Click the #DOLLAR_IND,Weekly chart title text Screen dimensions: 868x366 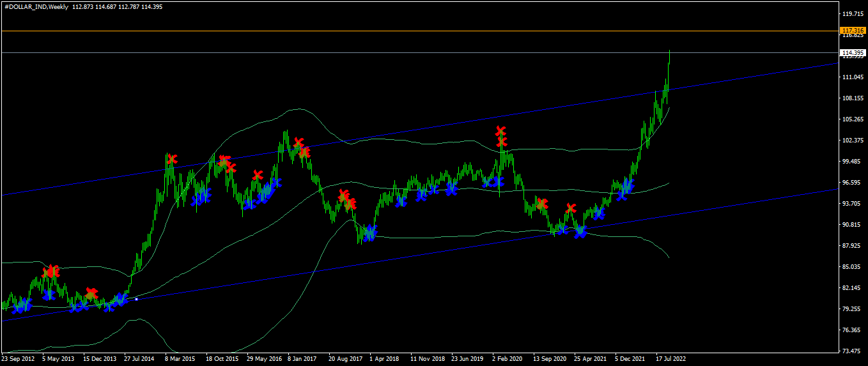click(36, 6)
